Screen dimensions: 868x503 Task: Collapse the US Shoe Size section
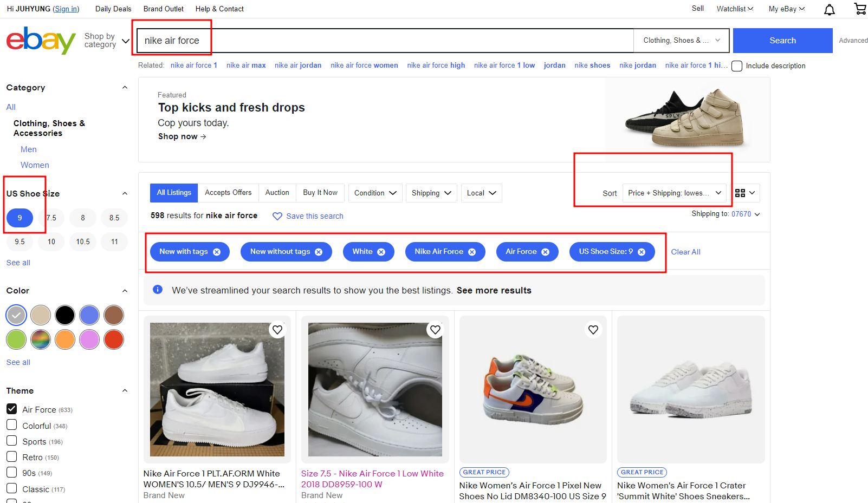125,194
